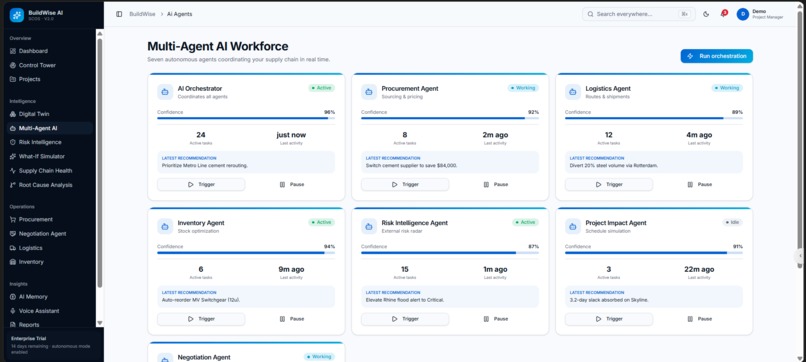Click the Voice Assistant microphone icon
The width and height of the screenshot is (806, 362).
point(13,311)
